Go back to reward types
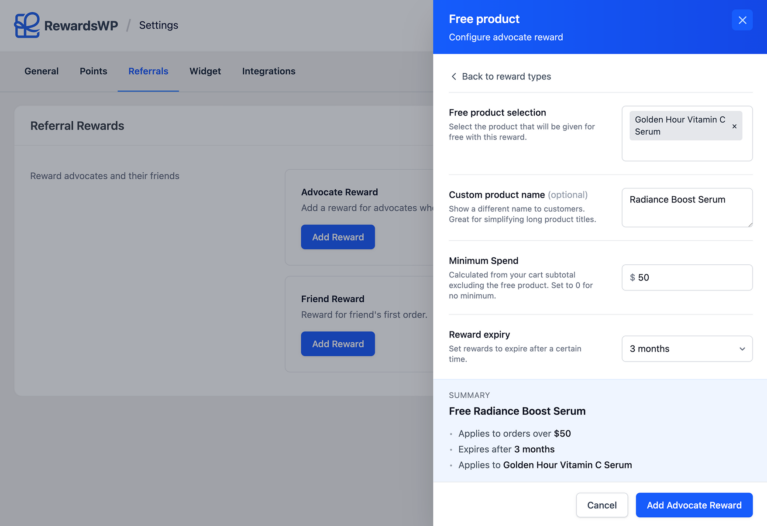 coord(501,76)
